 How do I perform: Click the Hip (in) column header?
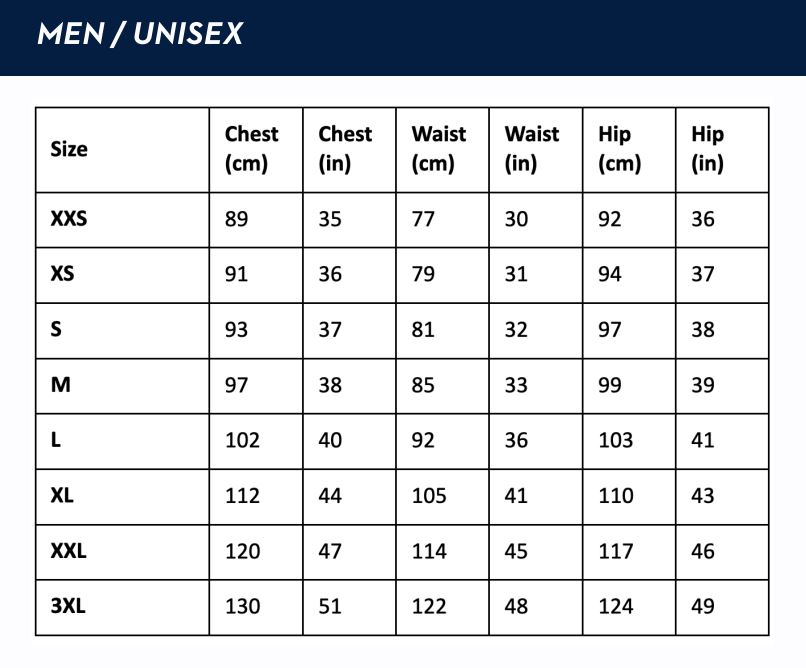[707, 149]
